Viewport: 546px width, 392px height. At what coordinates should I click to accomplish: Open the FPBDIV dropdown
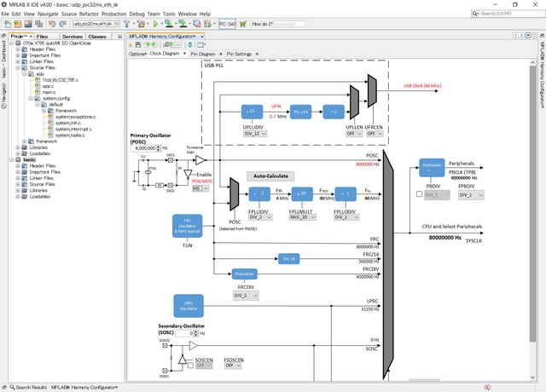(x=470, y=194)
